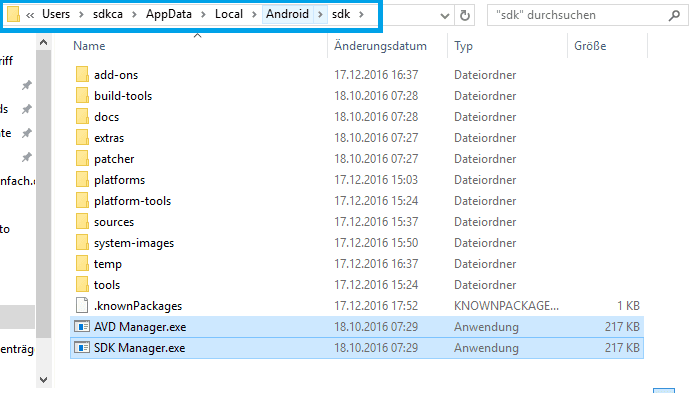698x393 pixels.
Task: Click the system-images folder icon
Action: click(82, 242)
